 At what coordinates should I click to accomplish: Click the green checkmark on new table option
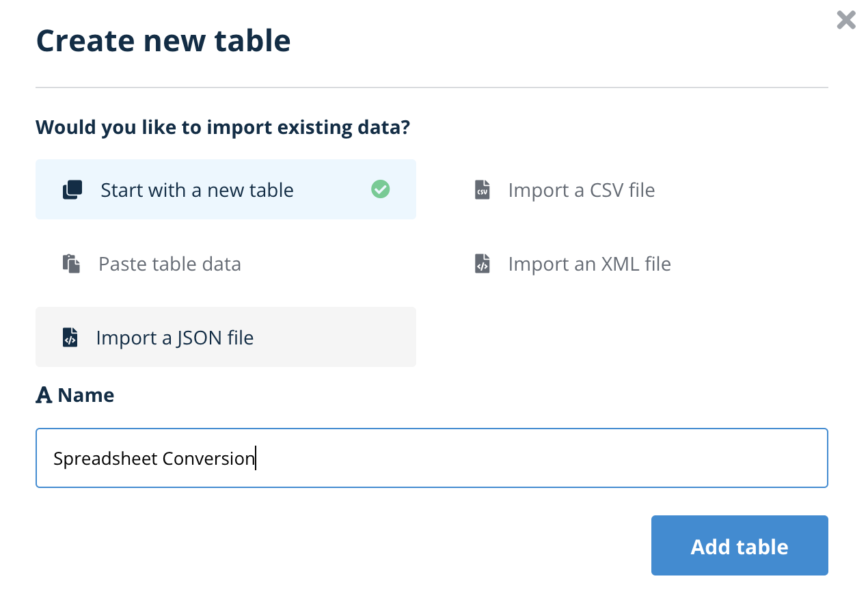[x=381, y=189]
